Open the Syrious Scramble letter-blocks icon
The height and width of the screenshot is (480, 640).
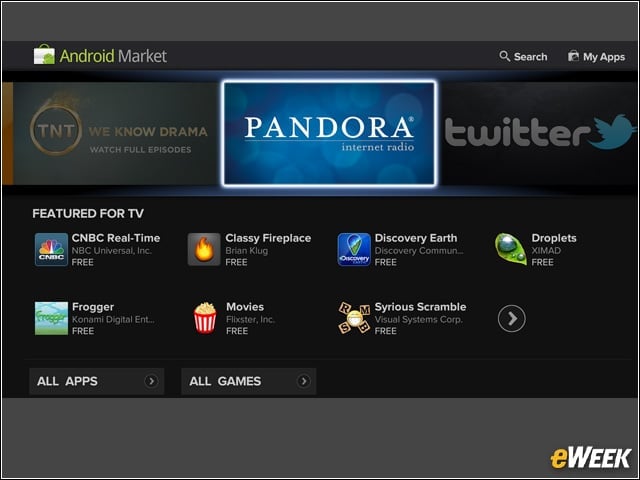click(x=354, y=318)
